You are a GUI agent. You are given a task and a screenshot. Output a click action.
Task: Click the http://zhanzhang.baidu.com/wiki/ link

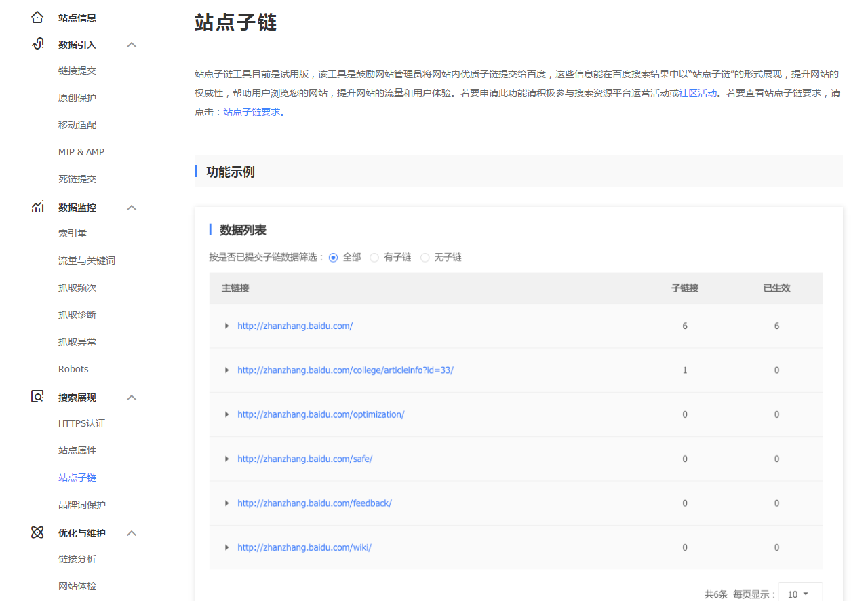(304, 547)
